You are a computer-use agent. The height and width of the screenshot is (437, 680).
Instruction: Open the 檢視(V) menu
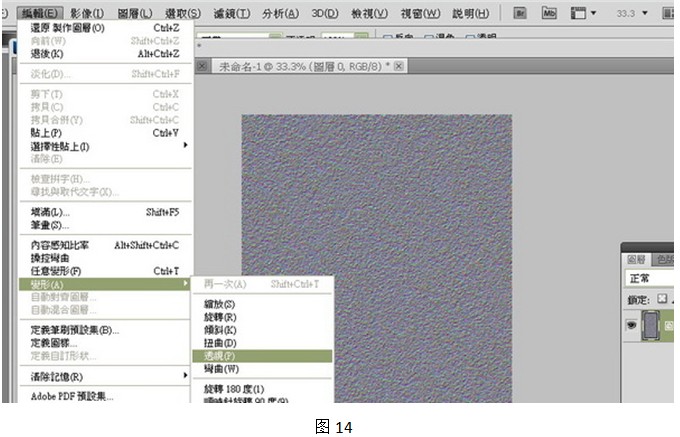369,13
